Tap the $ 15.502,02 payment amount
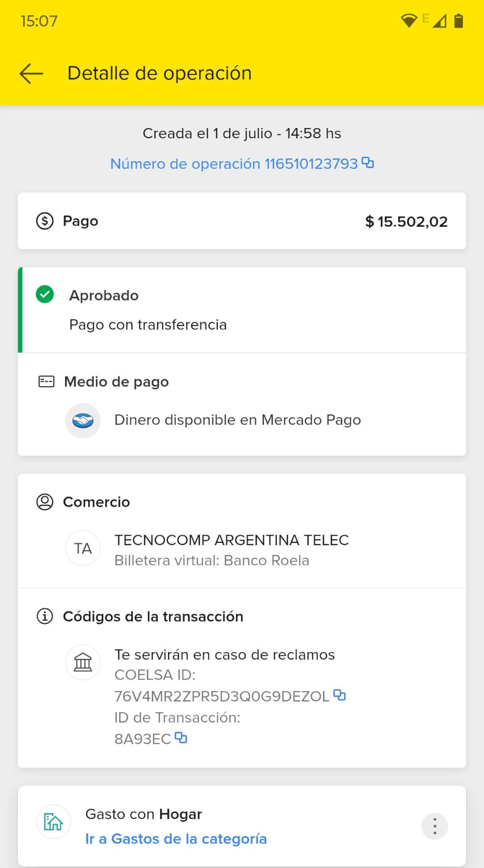Screen dimensions: 484x868 click(406, 221)
